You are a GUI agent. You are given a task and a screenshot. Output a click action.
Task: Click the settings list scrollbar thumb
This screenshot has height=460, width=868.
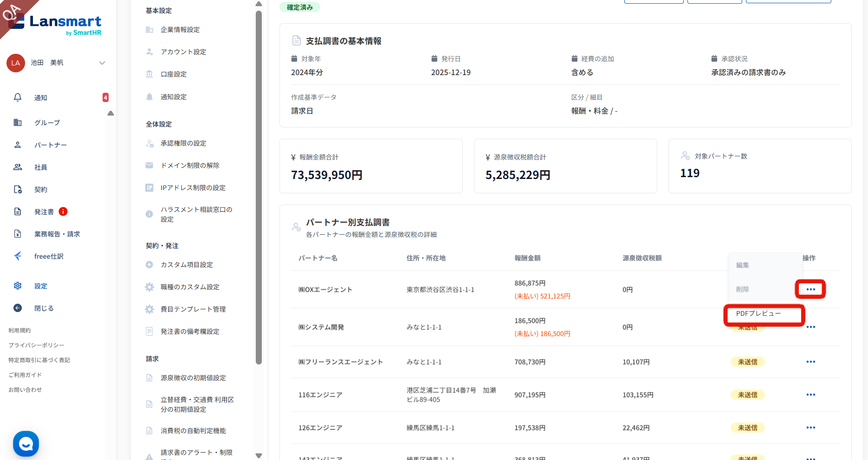tap(259, 187)
